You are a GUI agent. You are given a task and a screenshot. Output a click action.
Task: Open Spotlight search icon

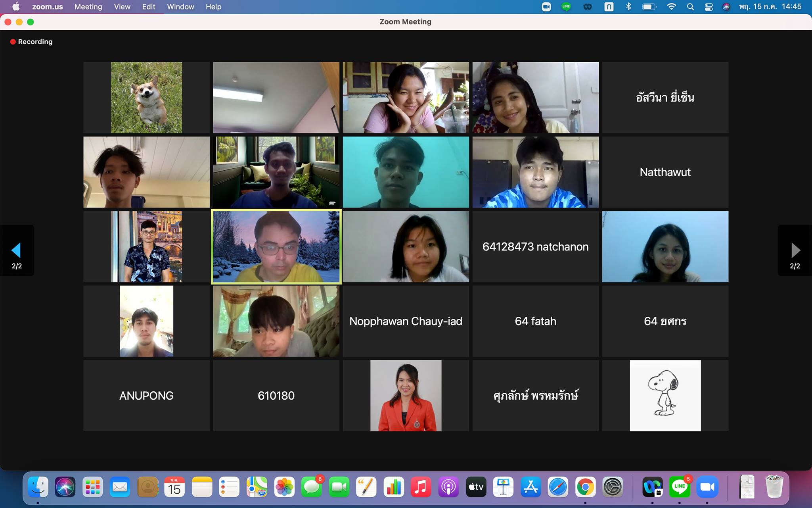pyautogui.click(x=690, y=7)
